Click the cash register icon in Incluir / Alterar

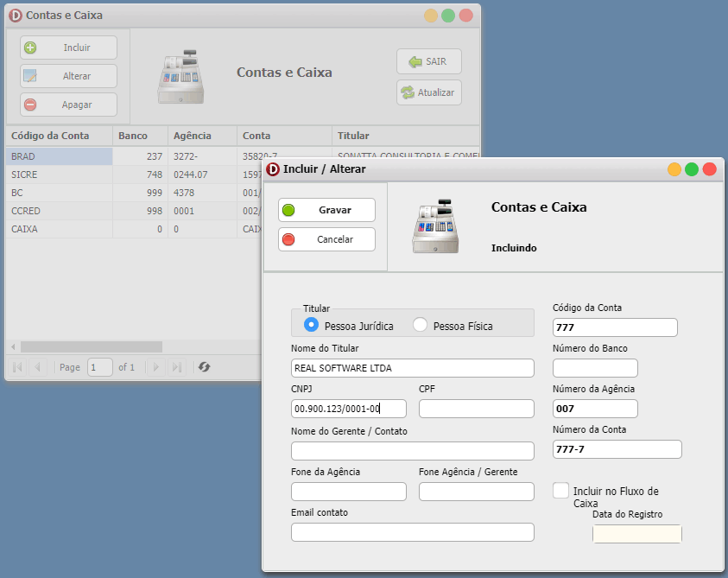(435, 226)
